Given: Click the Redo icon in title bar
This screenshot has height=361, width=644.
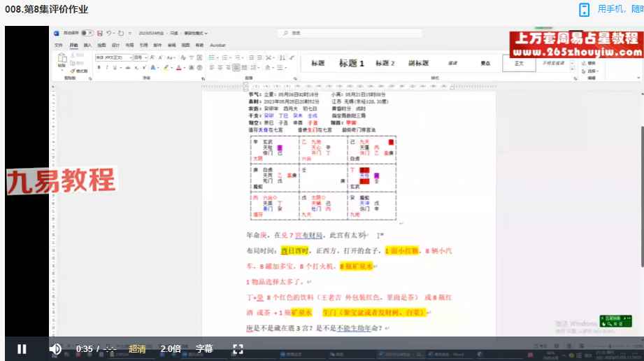Looking at the screenshot, I should [x=121, y=33].
